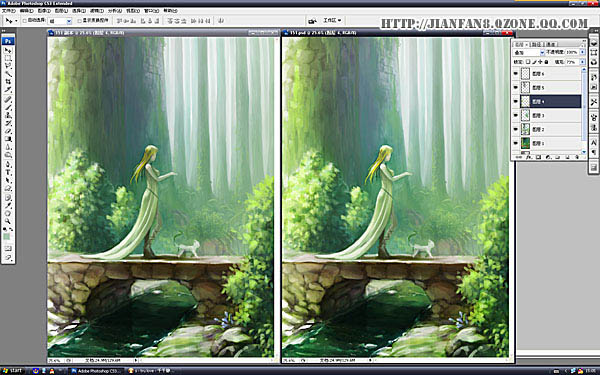Hide layer 5 with its eye icon
The width and height of the screenshot is (600, 375).
tap(516, 88)
